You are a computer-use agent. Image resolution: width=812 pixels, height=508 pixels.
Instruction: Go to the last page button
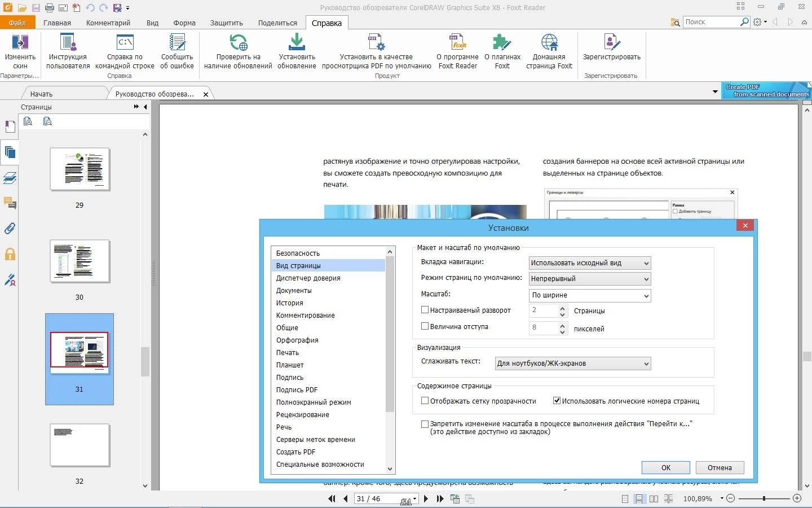pos(440,499)
